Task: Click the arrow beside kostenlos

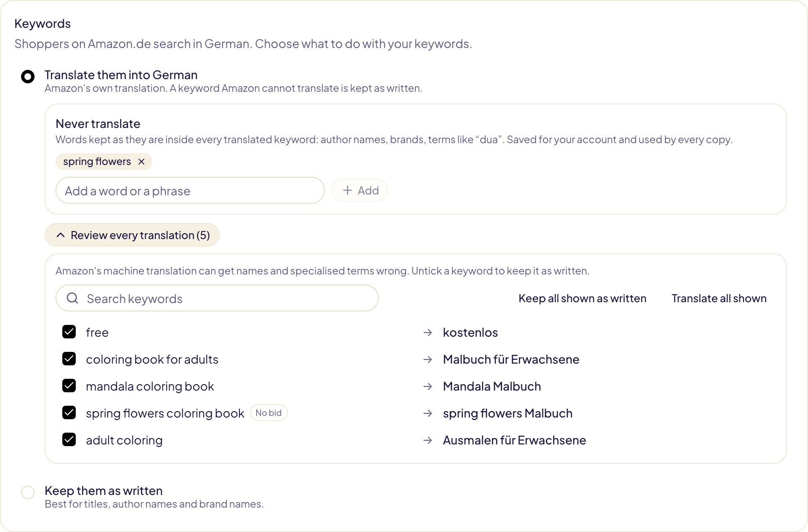Action: [428, 332]
